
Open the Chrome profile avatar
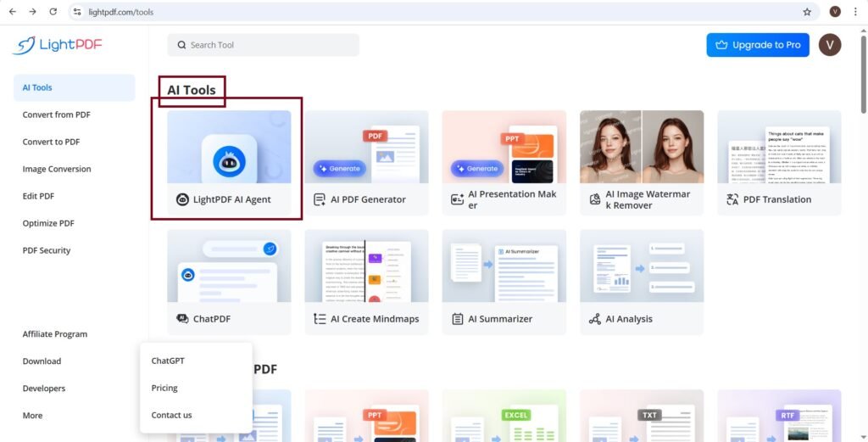pos(835,12)
